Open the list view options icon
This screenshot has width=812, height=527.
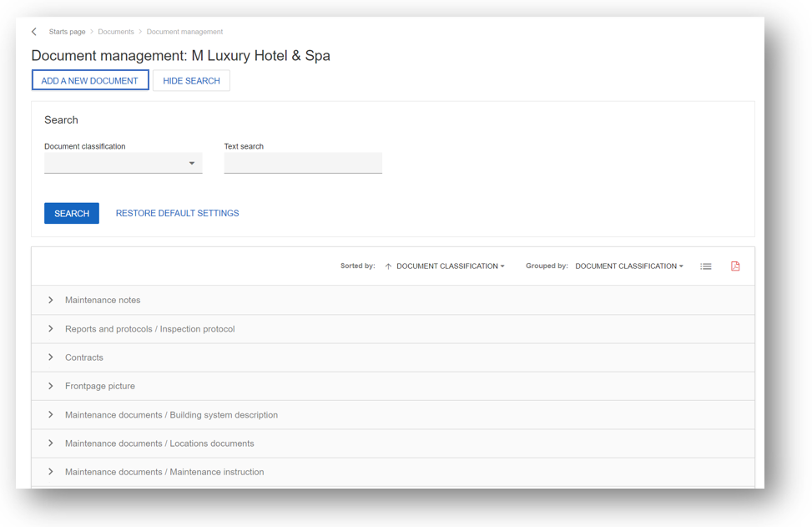[705, 266]
